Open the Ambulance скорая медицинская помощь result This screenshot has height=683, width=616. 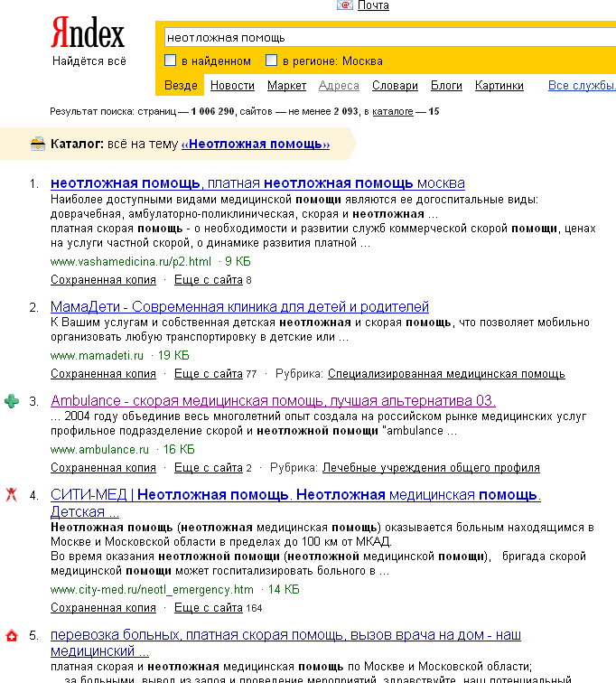tap(273, 400)
